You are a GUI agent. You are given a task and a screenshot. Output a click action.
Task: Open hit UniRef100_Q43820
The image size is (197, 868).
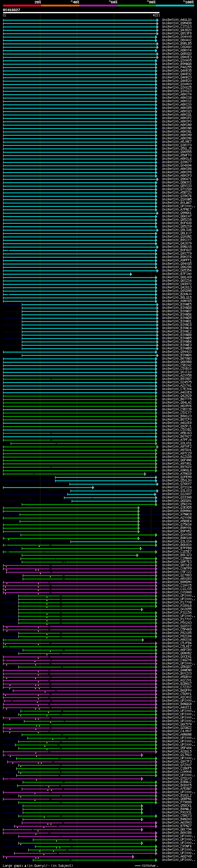(177, 30)
